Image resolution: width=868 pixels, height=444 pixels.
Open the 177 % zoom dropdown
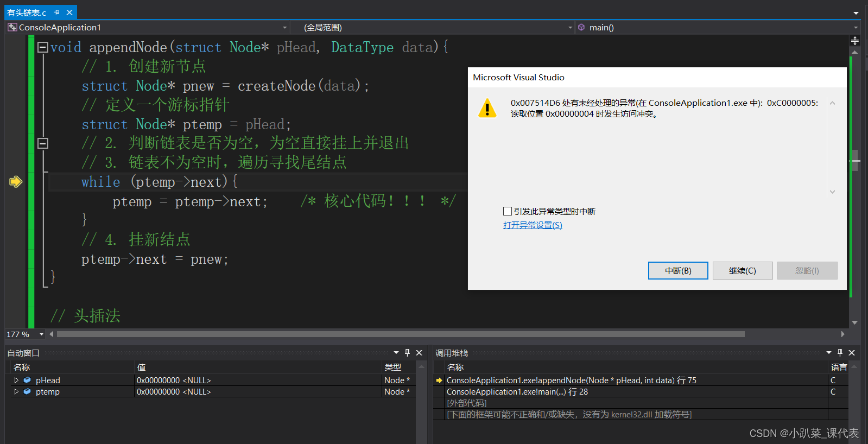coord(41,334)
